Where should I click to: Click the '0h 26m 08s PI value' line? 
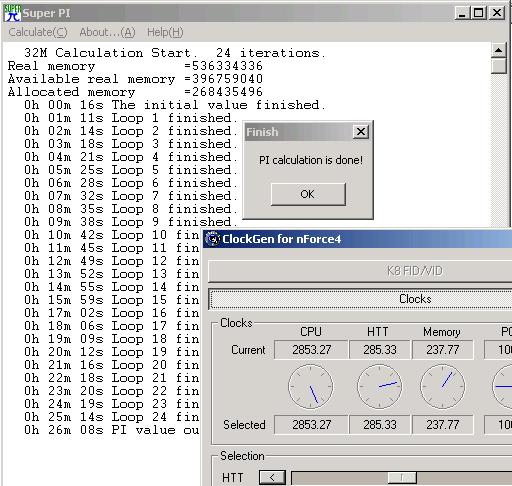(112, 430)
